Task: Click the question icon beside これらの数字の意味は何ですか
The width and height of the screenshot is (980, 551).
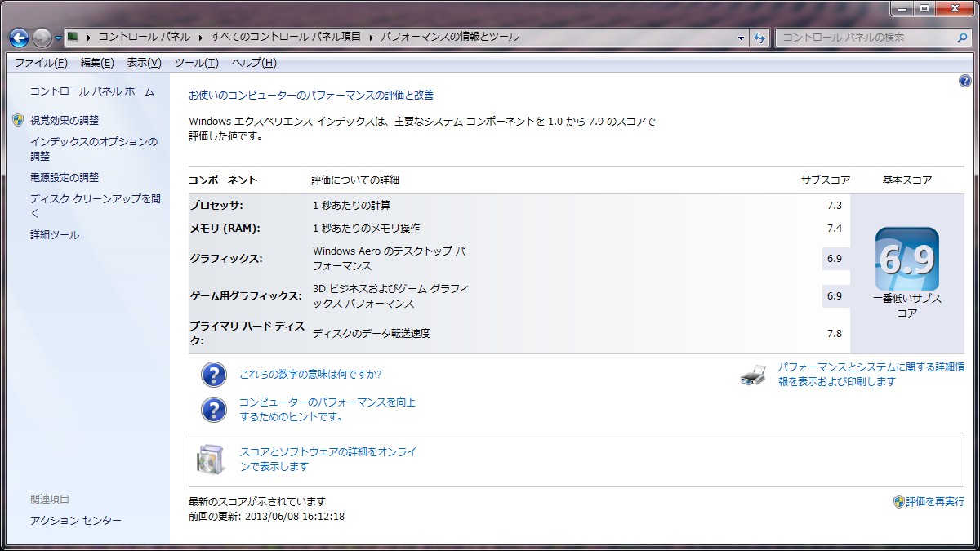Action: (214, 375)
